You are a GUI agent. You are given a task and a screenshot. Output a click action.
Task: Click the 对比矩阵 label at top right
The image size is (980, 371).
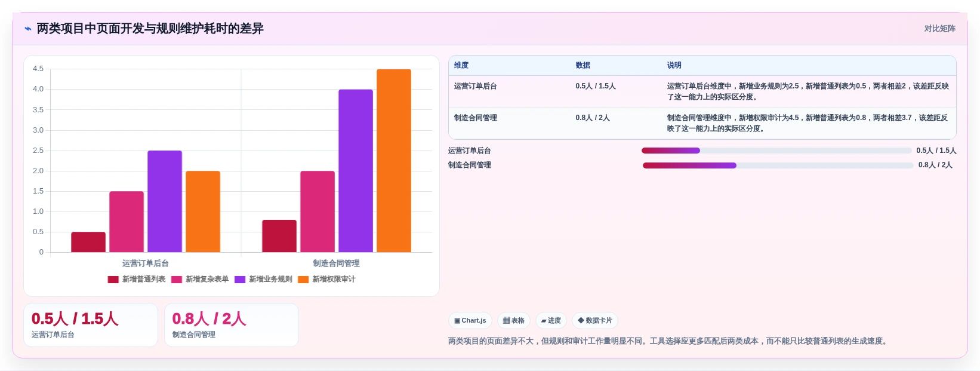click(x=939, y=29)
